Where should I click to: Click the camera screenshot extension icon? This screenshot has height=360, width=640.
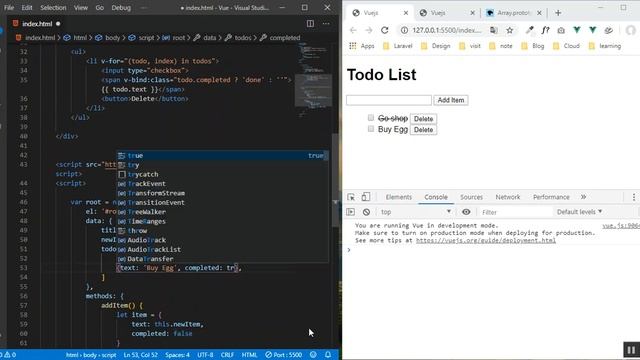point(561,30)
